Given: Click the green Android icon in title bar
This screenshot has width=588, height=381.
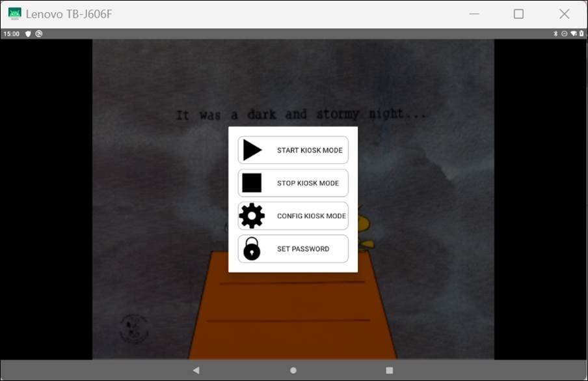Looking at the screenshot, I should pyautogui.click(x=14, y=14).
